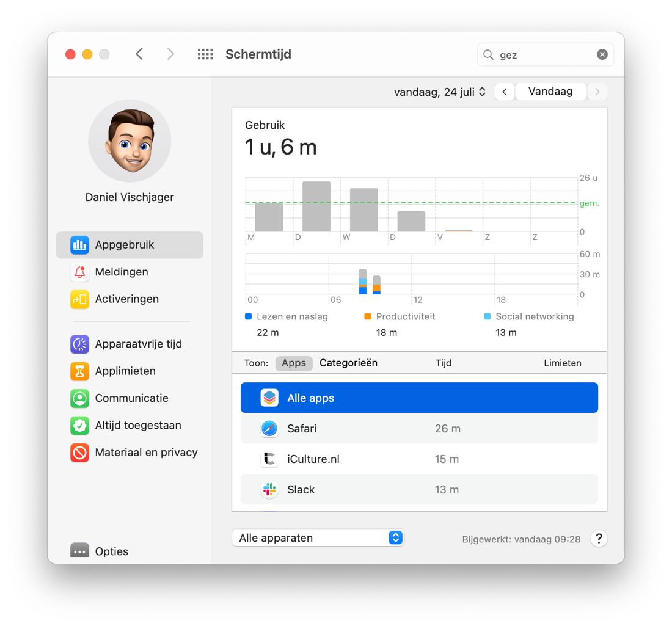
Task: Click the 'Bijgewerkt: vandaag 09:28' status text
Action: [521, 539]
